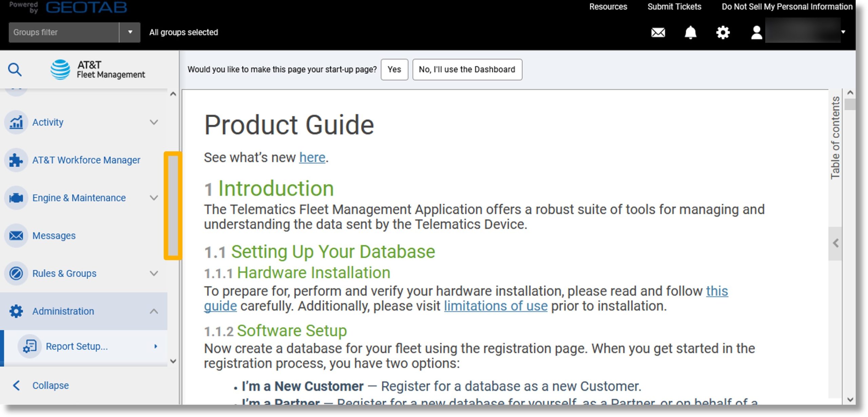Click the Rules & Groups icon
The width and height of the screenshot is (868, 417).
16,273
